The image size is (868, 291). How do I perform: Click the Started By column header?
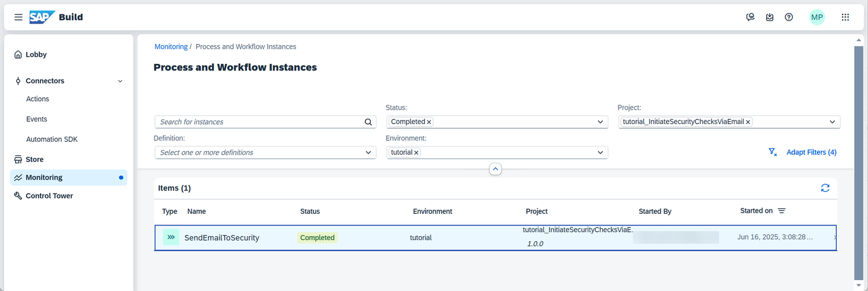[x=655, y=211]
